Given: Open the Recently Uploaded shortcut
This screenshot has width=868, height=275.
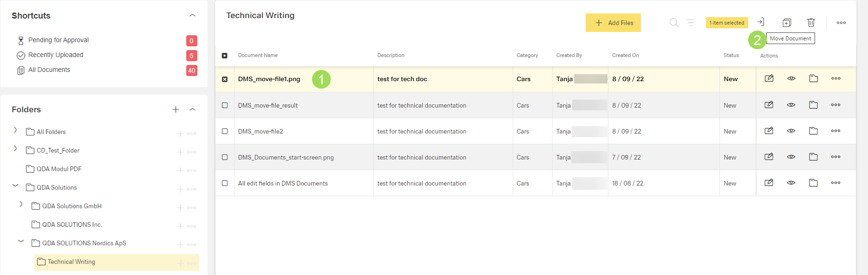Looking at the screenshot, I should 56,55.
